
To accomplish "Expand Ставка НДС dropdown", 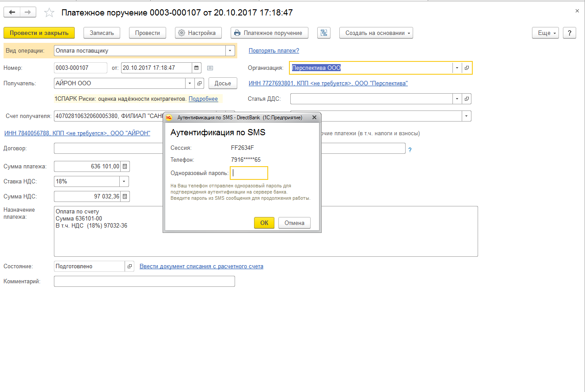I will click(124, 181).
